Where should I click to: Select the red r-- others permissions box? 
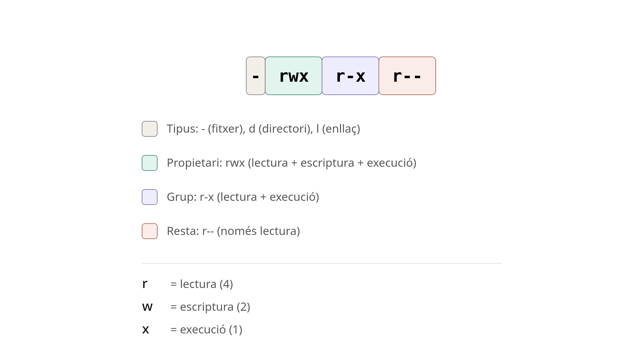coord(407,76)
